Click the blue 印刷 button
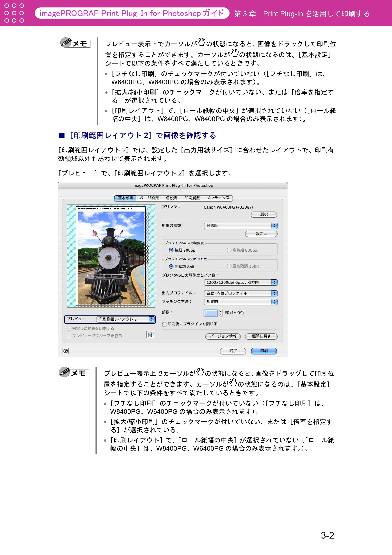The height and width of the screenshot is (555, 392). (264, 351)
